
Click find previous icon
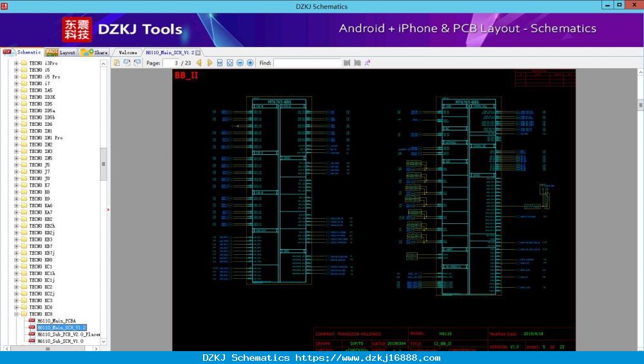click(x=347, y=63)
